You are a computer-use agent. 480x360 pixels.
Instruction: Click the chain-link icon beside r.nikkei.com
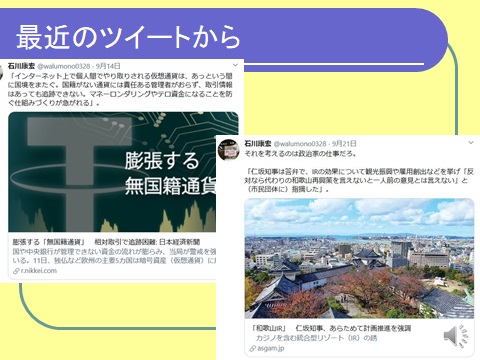pyautogui.click(x=16, y=271)
